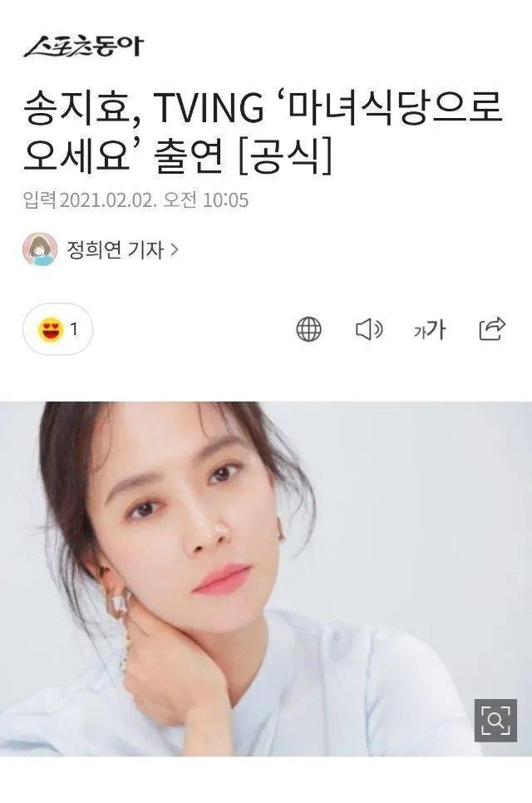Image resolution: width=532 pixels, height=803 pixels.
Task: Open the 가가 font size setting
Action: pos(430,329)
